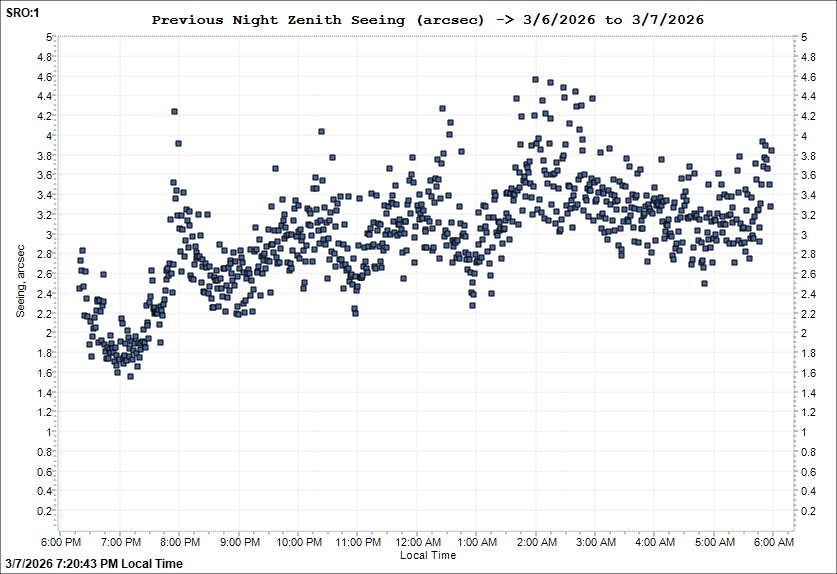Click the 2:00 AM x-axis tick label
Image resolution: width=837 pixels, height=574 pixels.
click(x=536, y=542)
